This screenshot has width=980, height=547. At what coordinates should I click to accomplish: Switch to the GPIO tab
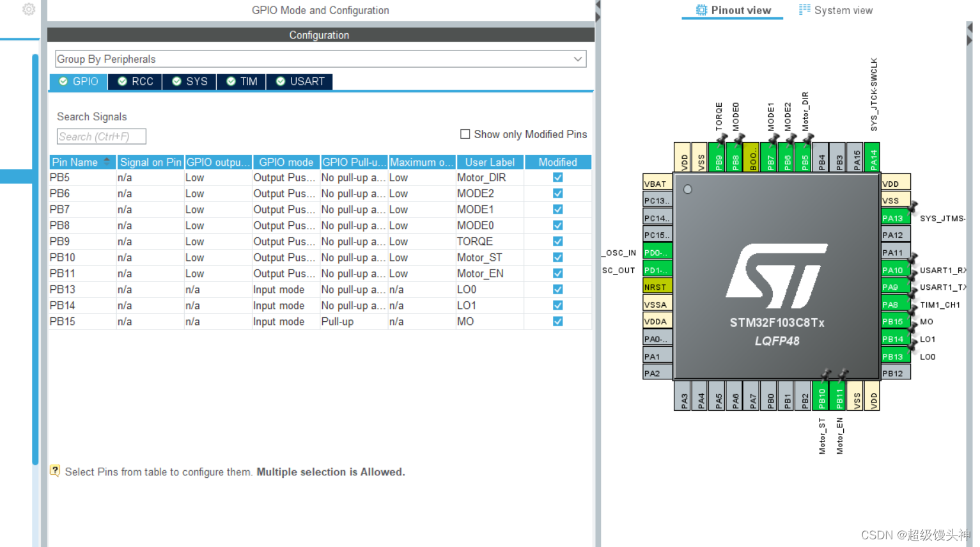[x=79, y=82]
